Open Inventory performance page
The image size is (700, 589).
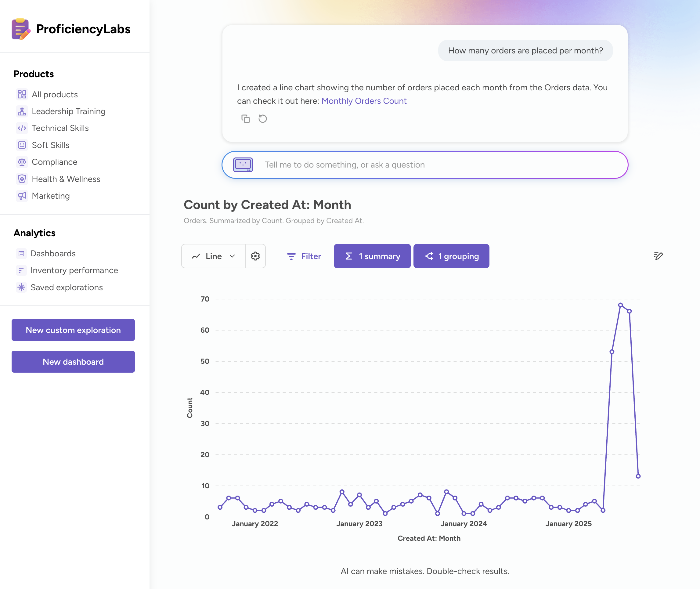click(74, 270)
